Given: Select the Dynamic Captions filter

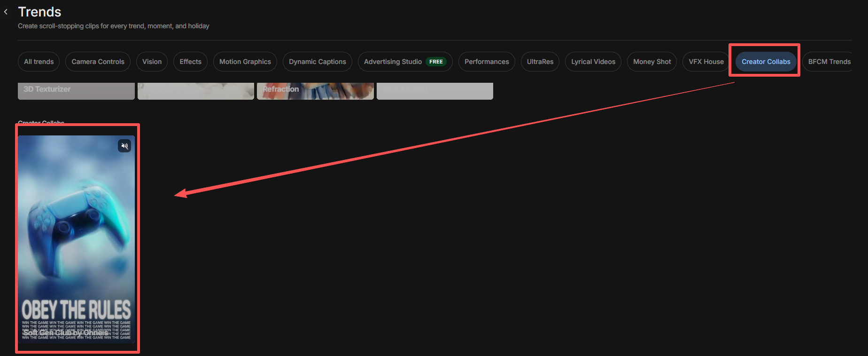Looking at the screenshot, I should point(317,62).
